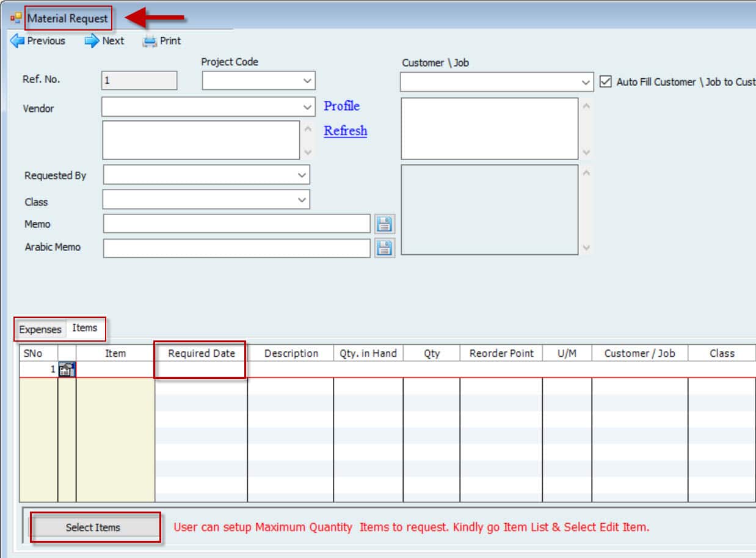Expand the Project Code dropdown
The height and width of the screenshot is (558, 756).
pyautogui.click(x=307, y=81)
